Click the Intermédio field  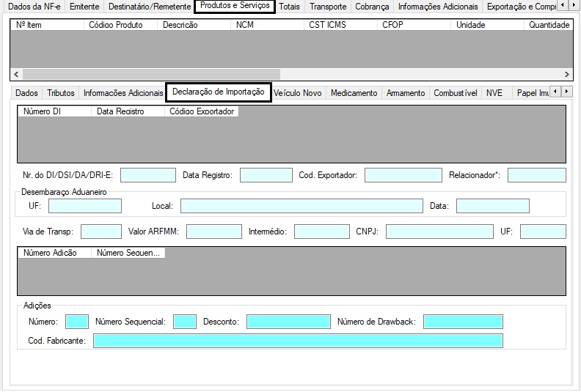(x=322, y=232)
